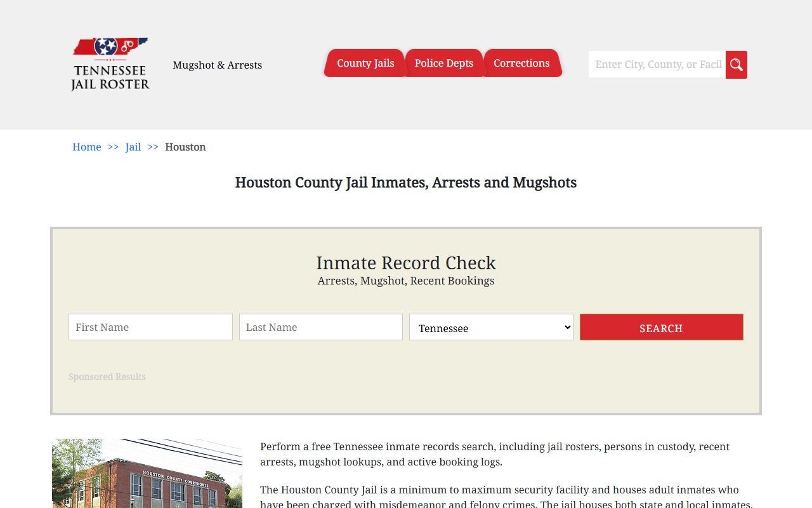
Task: Click the Inmate Record Check heading
Action: pyautogui.click(x=406, y=263)
